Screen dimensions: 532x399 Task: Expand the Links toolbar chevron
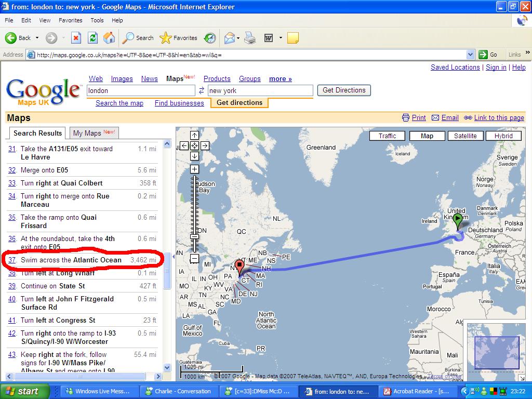tap(527, 53)
